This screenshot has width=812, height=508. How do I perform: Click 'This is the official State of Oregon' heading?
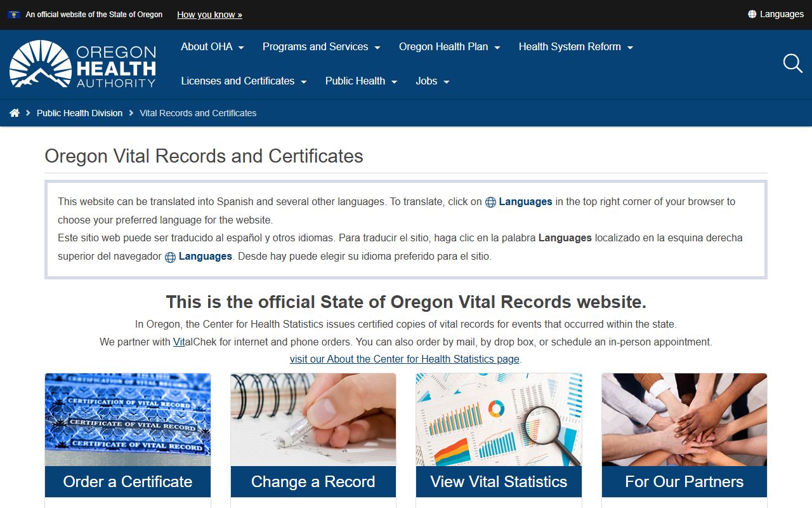(406, 302)
